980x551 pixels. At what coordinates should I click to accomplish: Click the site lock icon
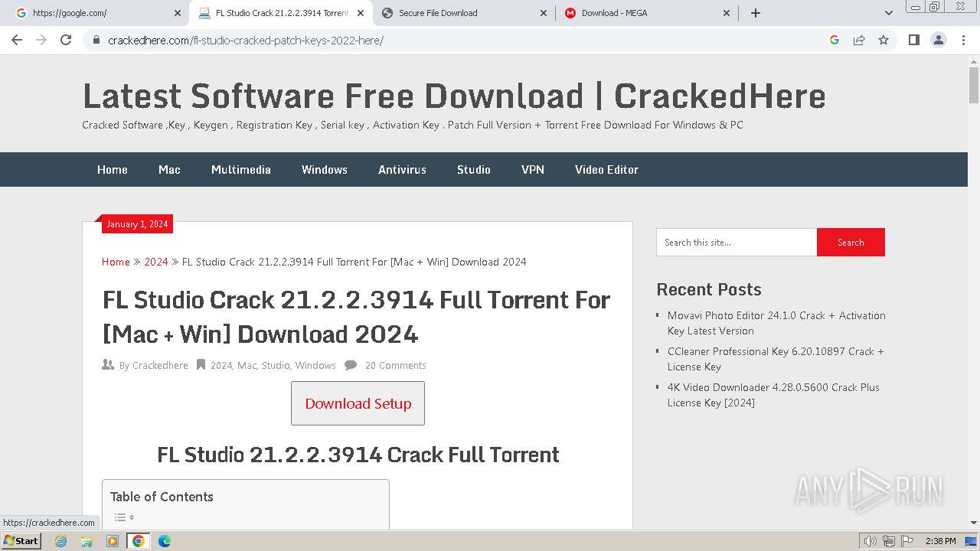point(96,40)
